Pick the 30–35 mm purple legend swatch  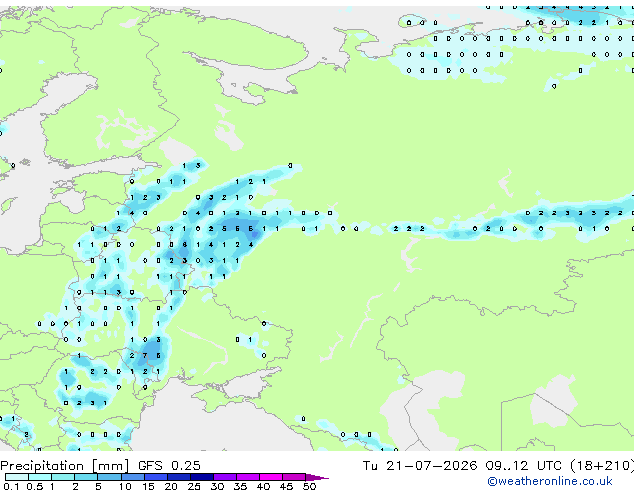[225, 477]
